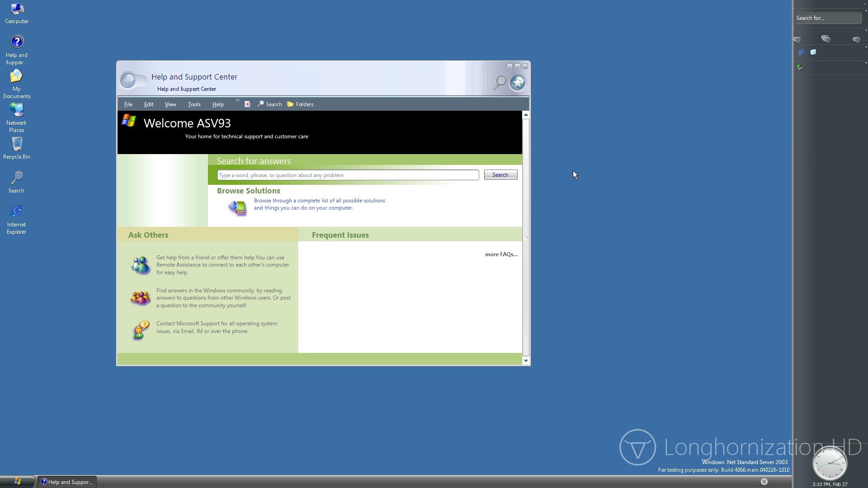The height and width of the screenshot is (488, 868).
Task: Click the star favorites icon in the Help header
Action: pyautogui.click(x=518, y=83)
